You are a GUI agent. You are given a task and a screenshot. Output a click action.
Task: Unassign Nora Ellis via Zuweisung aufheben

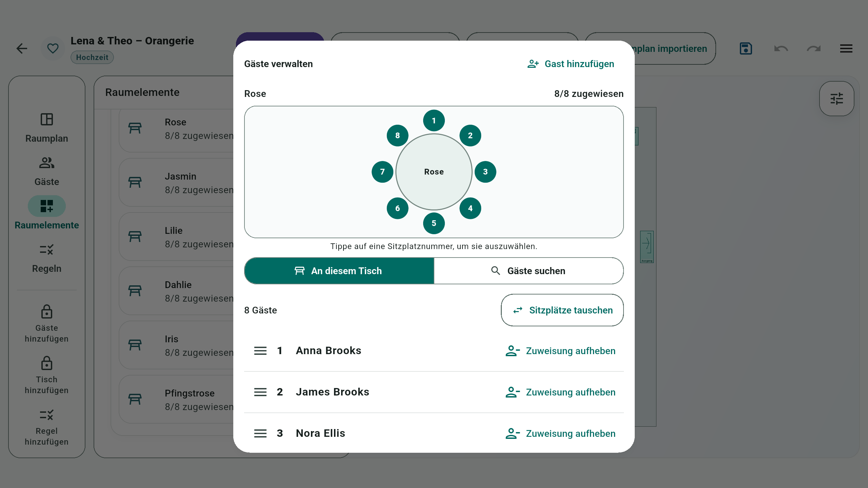click(560, 433)
